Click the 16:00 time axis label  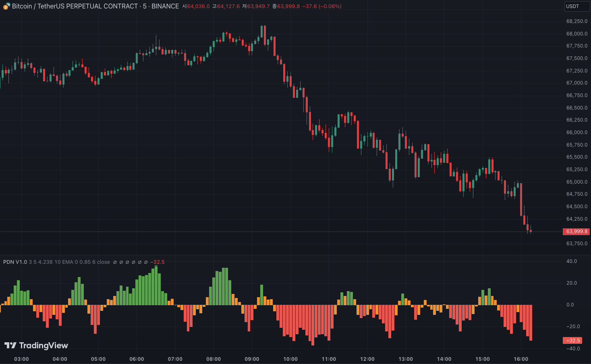tap(521, 359)
